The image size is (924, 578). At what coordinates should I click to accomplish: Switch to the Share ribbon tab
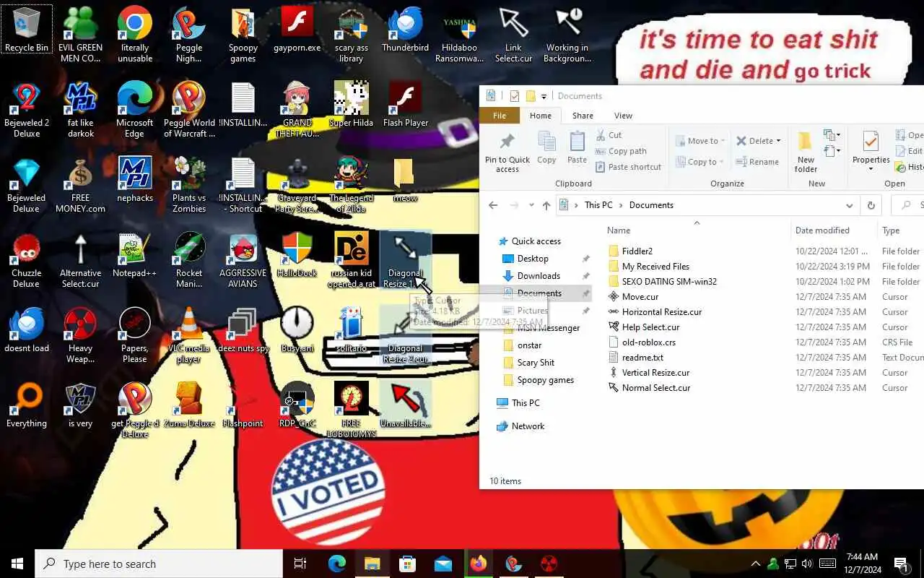pyautogui.click(x=583, y=116)
